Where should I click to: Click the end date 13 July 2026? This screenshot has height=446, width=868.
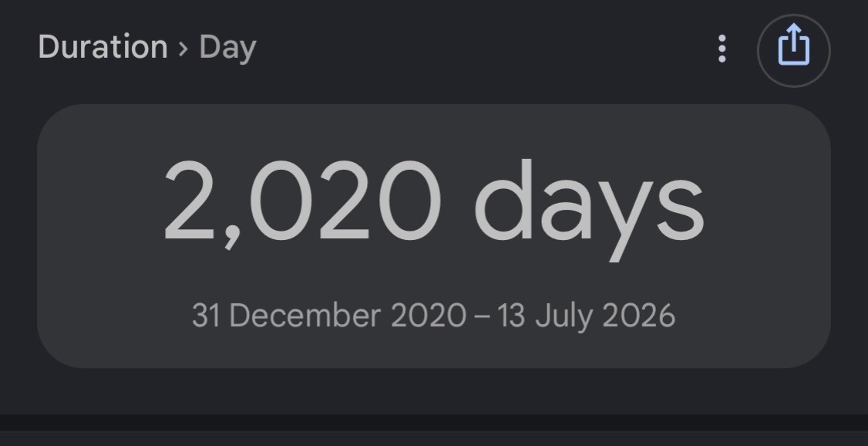586,316
